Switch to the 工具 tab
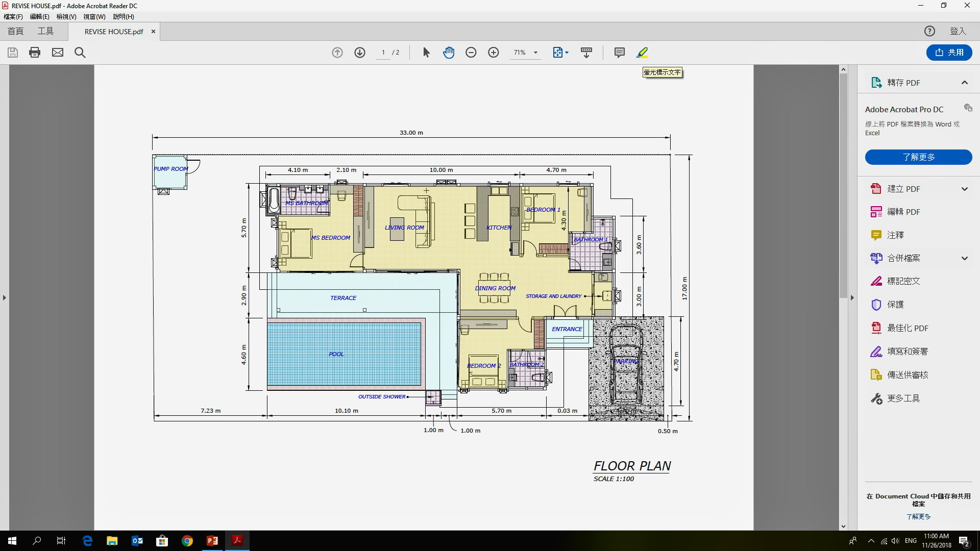The height and width of the screenshot is (551, 980). [x=45, y=31]
